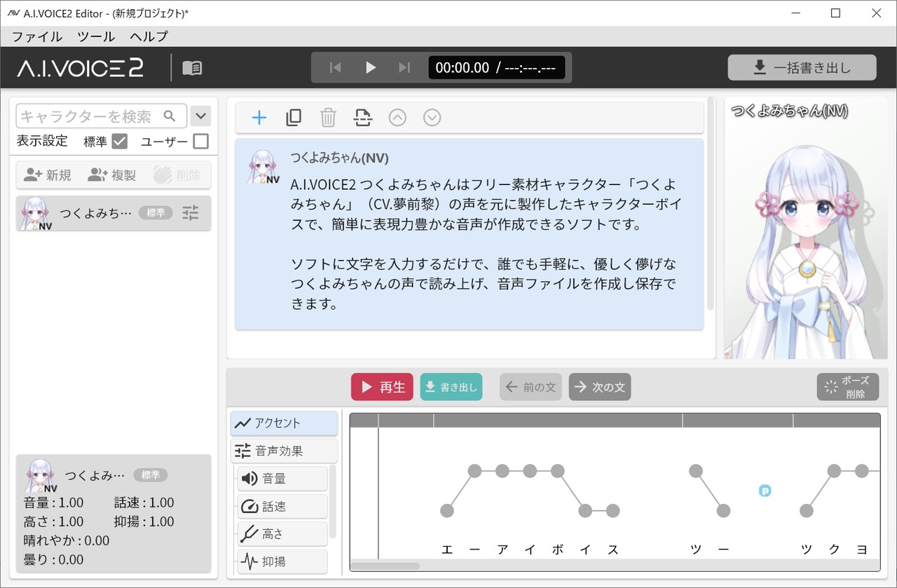Skip to next track in transport
The height and width of the screenshot is (588, 897).
pyautogui.click(x=404, y=67)
